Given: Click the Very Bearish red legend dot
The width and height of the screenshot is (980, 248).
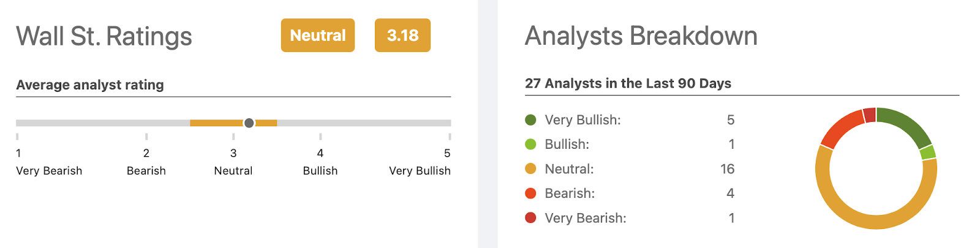Looking at the screenshot, I should click(530, 218).
